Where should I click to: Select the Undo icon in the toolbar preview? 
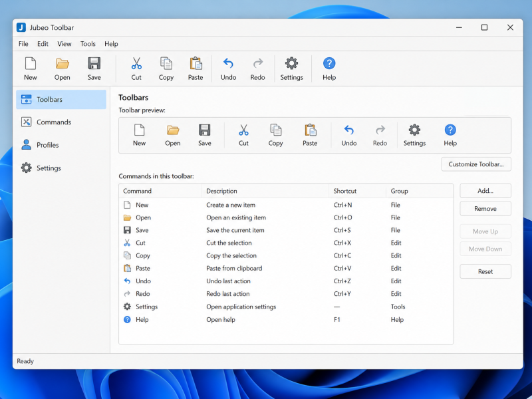pos(349,130)
